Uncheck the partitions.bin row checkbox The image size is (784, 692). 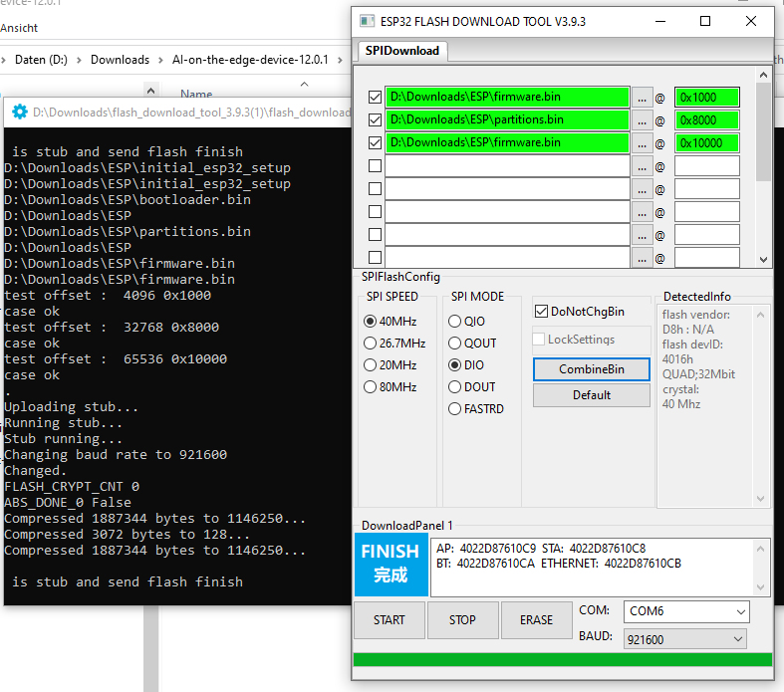[375, 119]
